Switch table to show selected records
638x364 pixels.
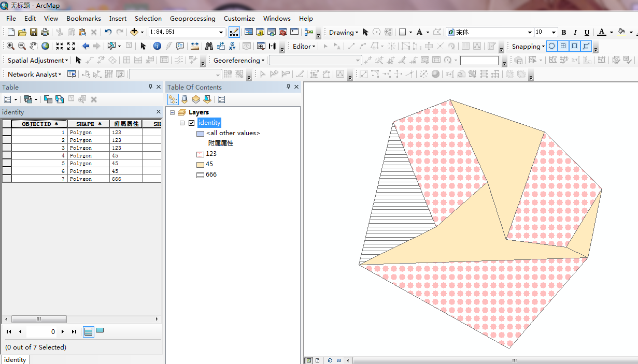tap(100, 331)
